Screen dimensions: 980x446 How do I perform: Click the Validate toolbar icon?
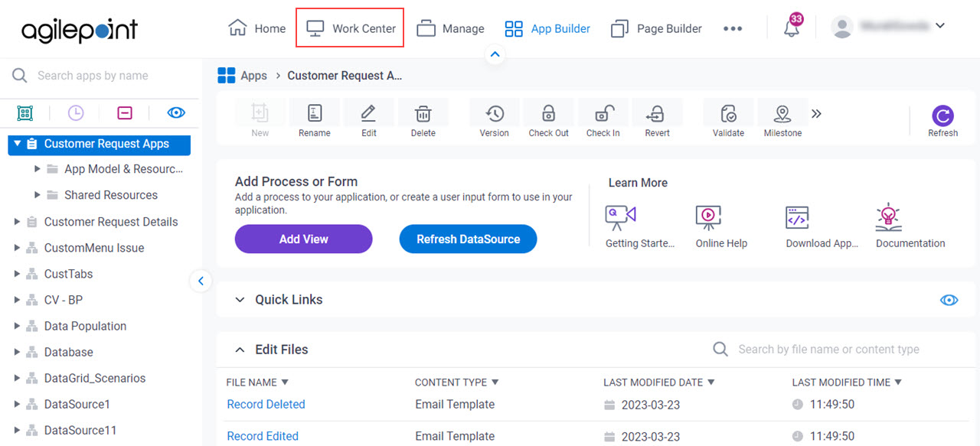pyautogui.click(x=728, y=114)
